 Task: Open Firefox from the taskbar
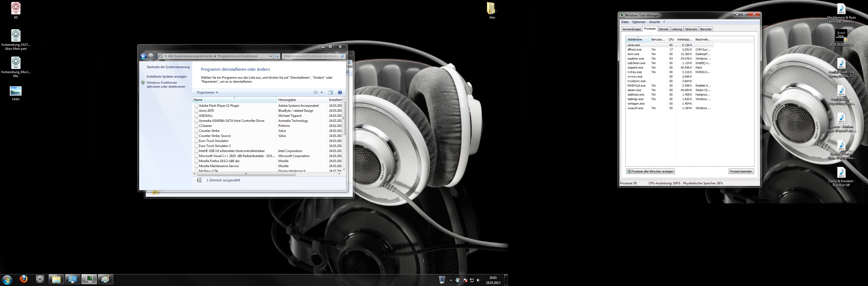pos(23,279)
